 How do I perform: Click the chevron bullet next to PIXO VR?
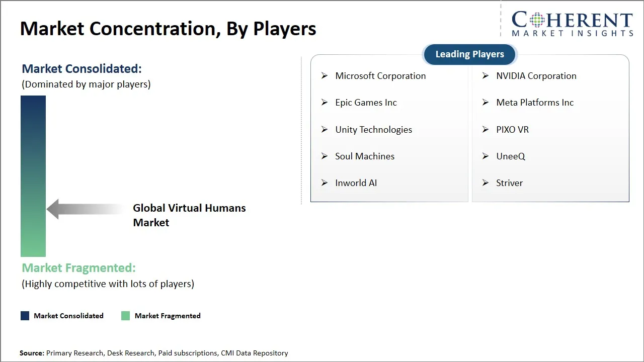(486, 130)
